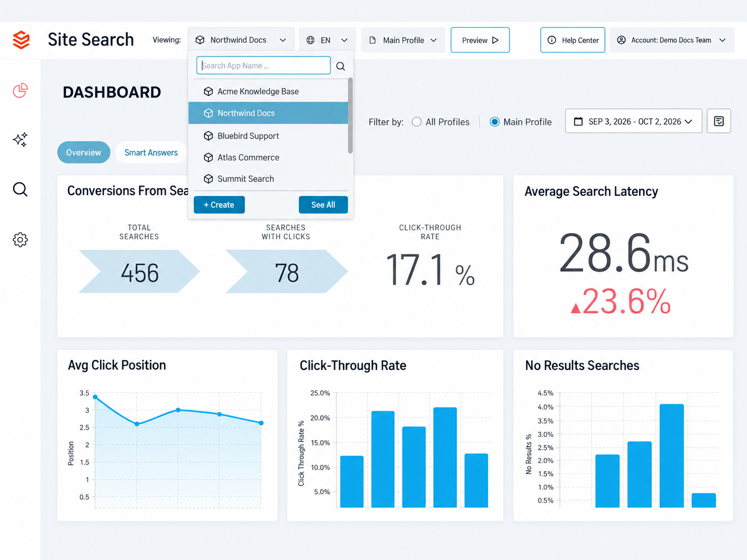
Task: Click the globe icon next to EN
Action: 311,40
